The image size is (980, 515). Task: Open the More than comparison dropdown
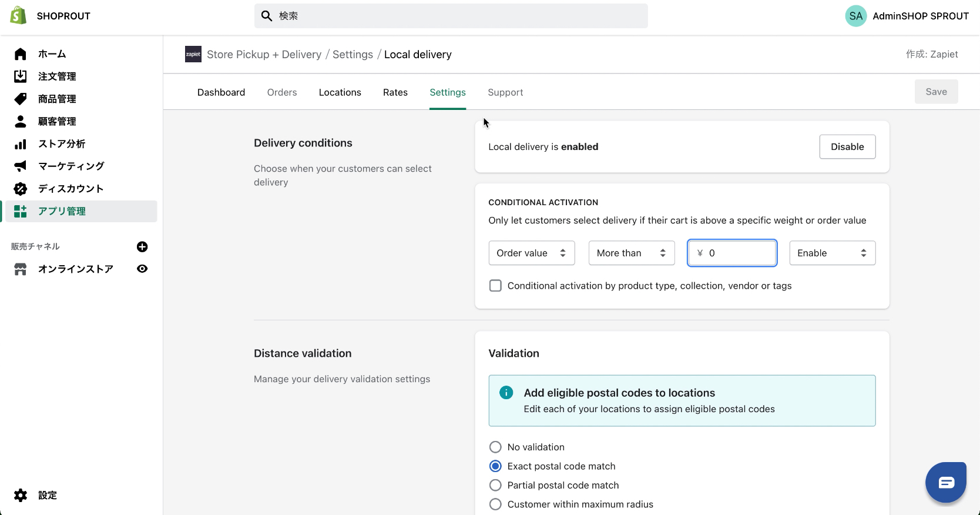click(x=631, y=253)
